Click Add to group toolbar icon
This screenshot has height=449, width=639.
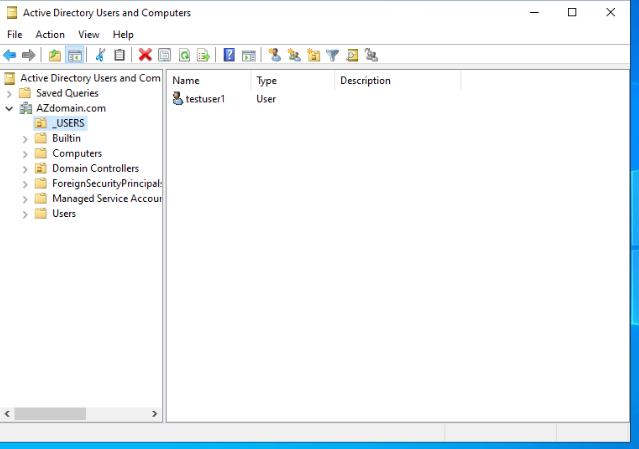click(371, 55)
